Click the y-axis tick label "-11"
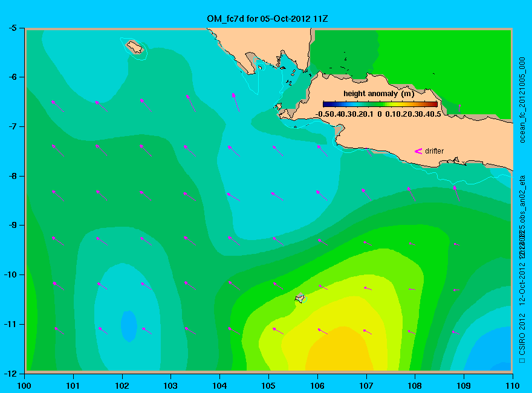The height and width of the screenshot is (393, 532). tap(10, 324)
